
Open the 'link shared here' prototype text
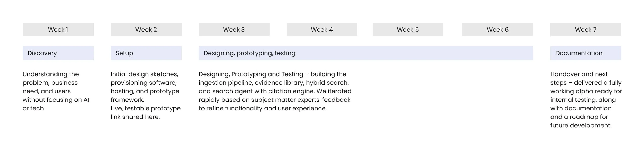point(135,117)
